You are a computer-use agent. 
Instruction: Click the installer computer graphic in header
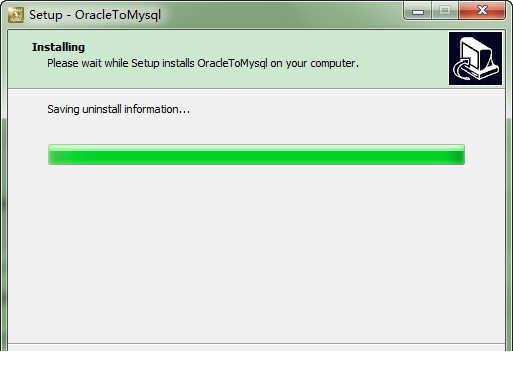[475, 58]
